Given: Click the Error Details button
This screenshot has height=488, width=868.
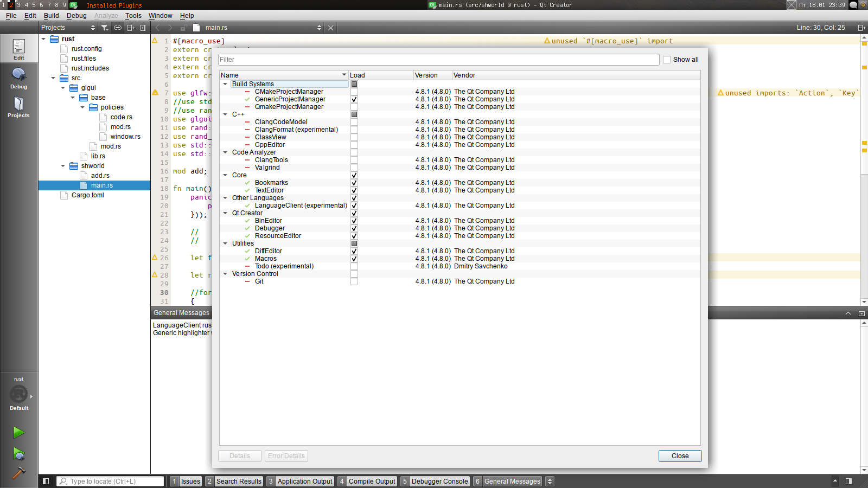Looking at the screenshot, I should coord(286,456).
